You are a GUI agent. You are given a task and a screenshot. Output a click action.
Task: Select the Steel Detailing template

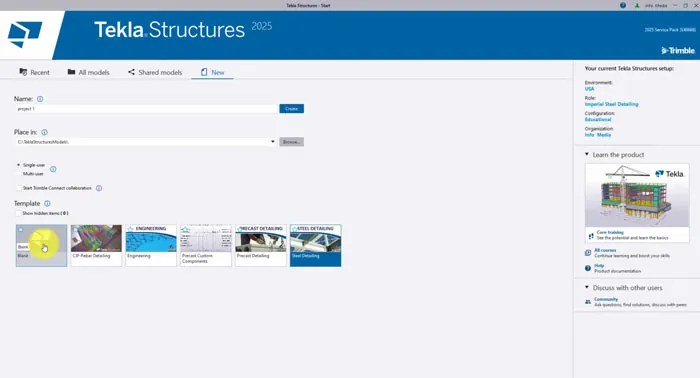tap(316, 245)
